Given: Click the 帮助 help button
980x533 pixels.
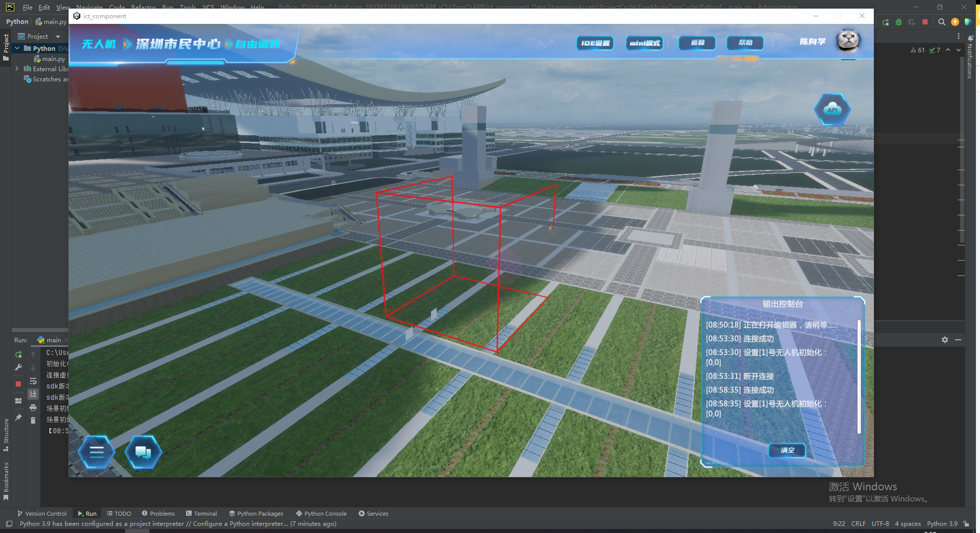Looking at the screenshot, I should 745,43.
